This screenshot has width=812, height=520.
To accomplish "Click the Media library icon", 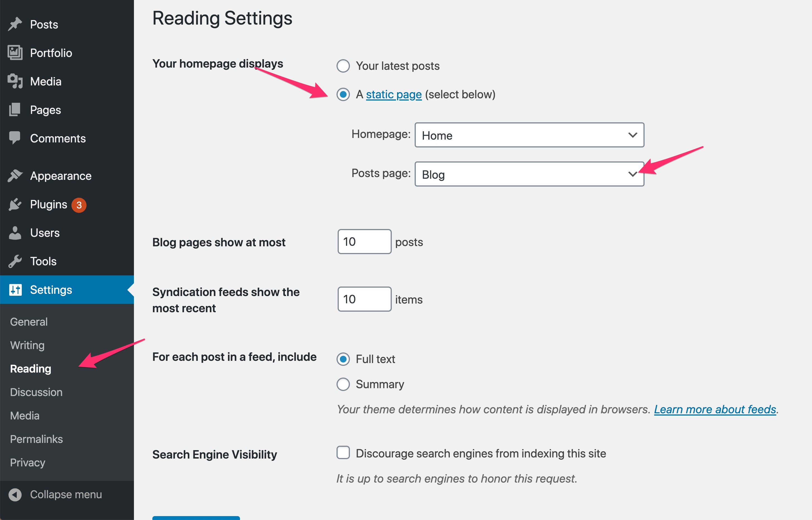I will (x=15, y=81).
